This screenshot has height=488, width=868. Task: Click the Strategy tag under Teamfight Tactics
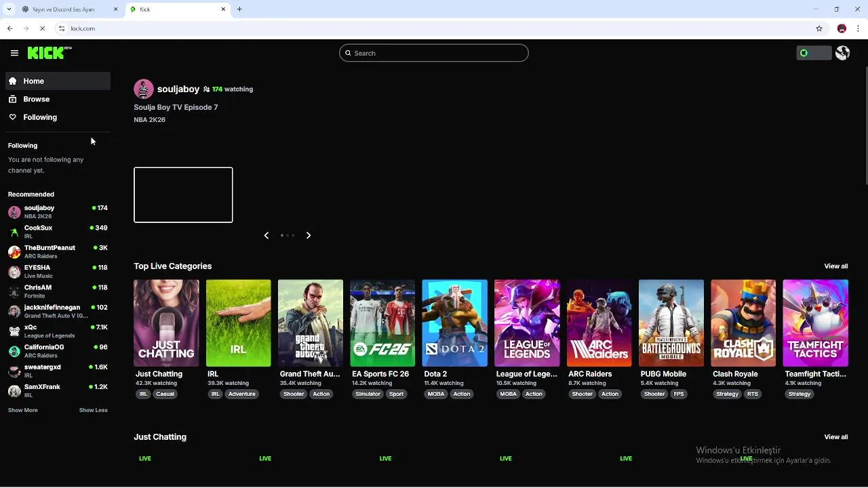800,394
